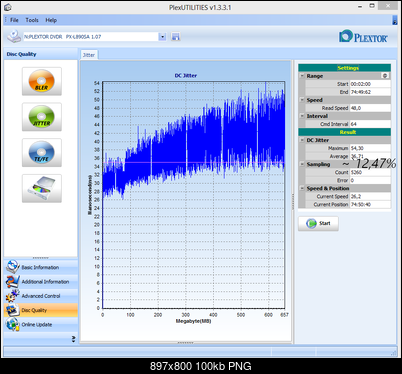Collapse the Interval section
The image size is (402, 374).
pos(302,116)
